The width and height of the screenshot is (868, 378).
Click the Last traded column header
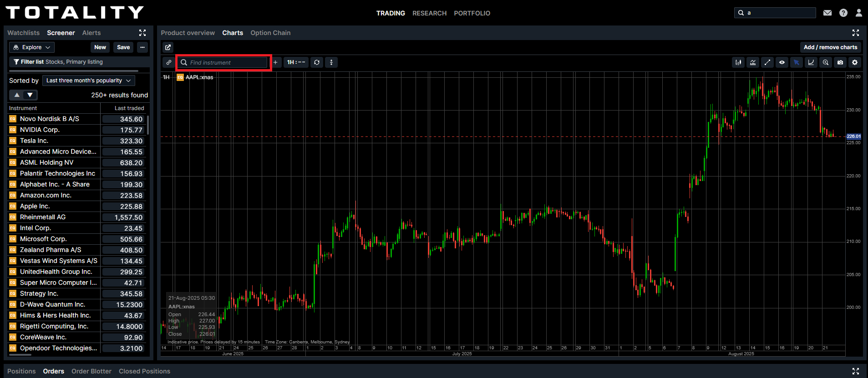coord(129,108)
